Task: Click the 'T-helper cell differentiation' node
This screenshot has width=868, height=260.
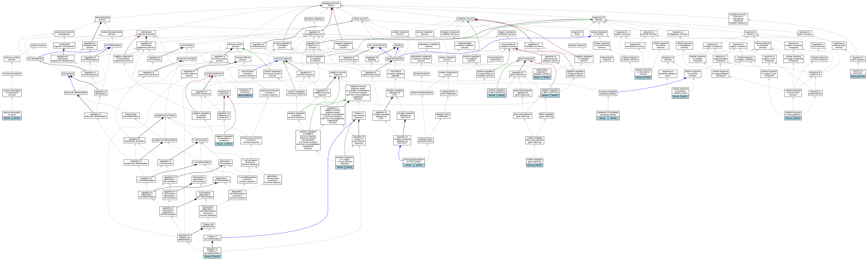Action: pyautogui.click(x=208, y=226)
